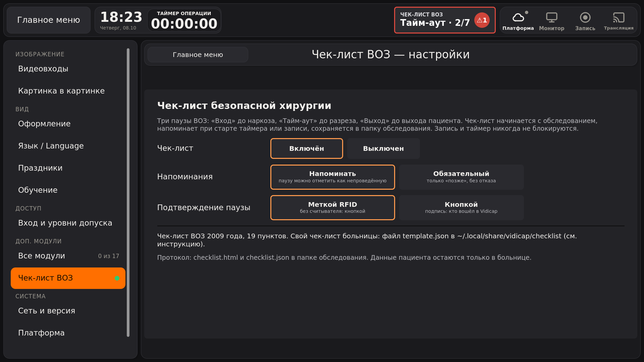Open Оформление settings
644x362 pixels.
pyautogui.click(x=68, y=124)
